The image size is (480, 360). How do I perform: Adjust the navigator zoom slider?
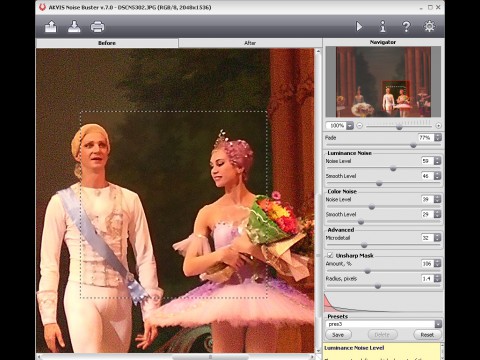coord(399,127)
